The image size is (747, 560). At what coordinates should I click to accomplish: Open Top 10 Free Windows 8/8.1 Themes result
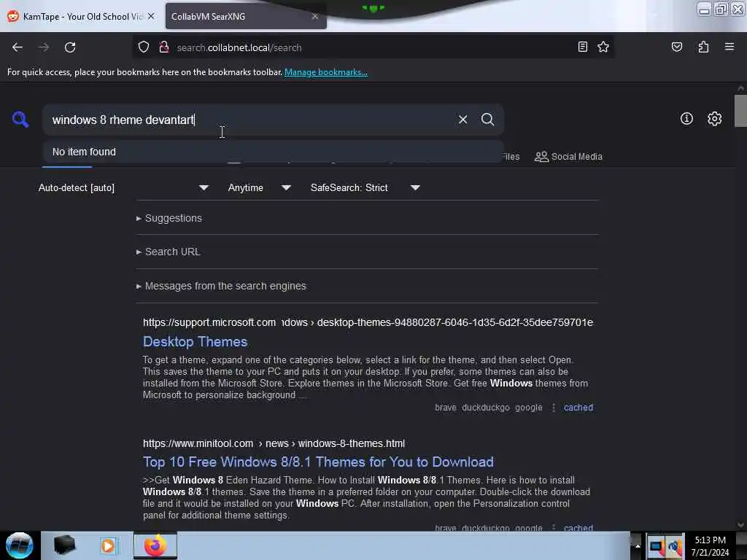[318, 462]
